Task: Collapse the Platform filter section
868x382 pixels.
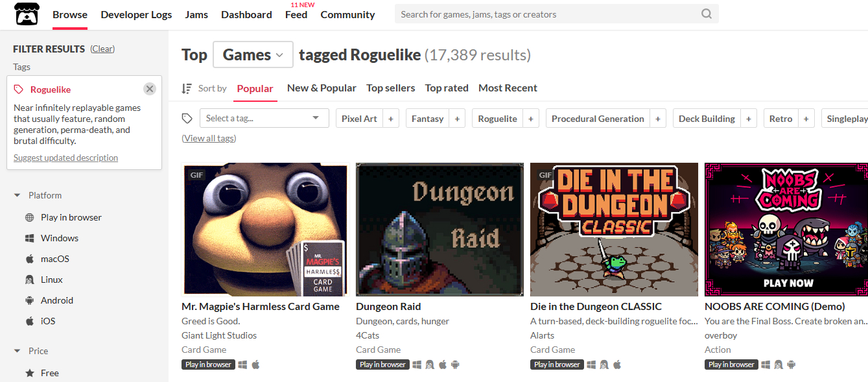Action: pos(18,195)
